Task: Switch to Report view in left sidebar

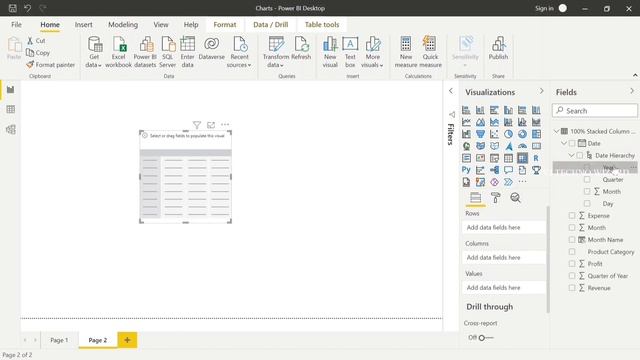Action: 11,89
